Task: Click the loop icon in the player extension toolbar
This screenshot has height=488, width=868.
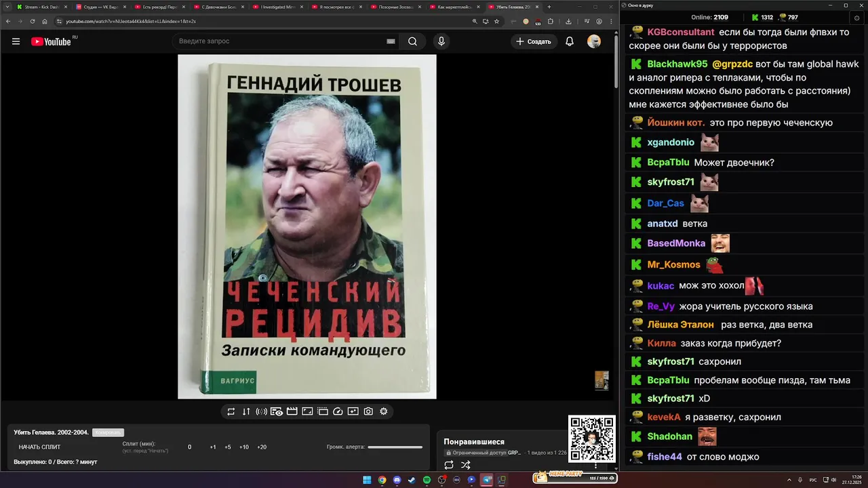Action: 231,411
